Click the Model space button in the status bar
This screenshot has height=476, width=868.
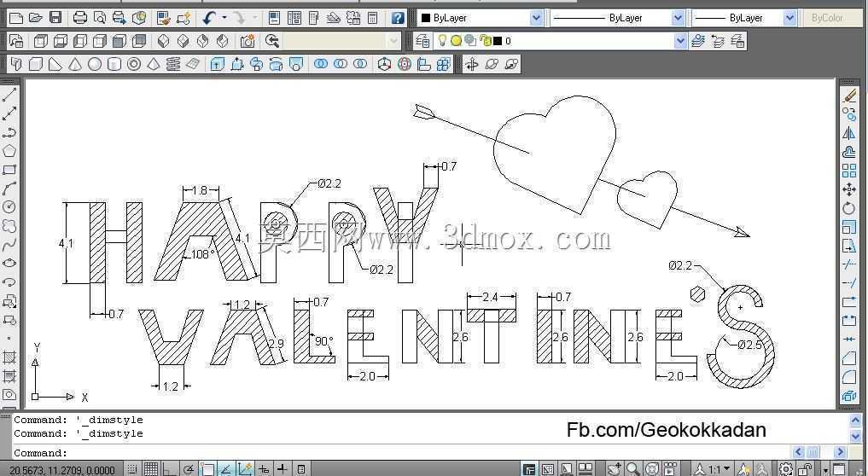529,469
